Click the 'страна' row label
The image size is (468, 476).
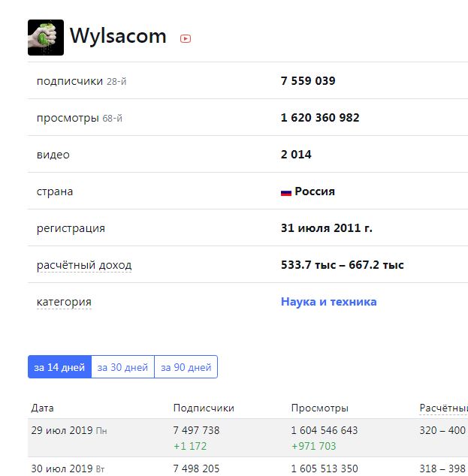[55, 192]
